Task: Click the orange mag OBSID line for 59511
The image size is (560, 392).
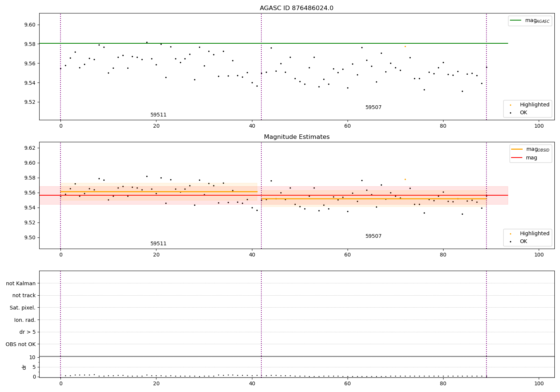Action: point(159,192)
